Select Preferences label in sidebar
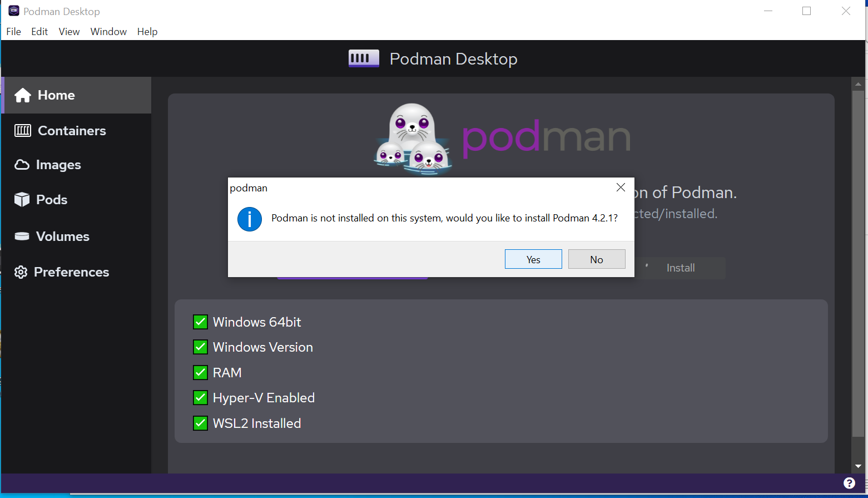The height and width of the screenshot is (498, 868). (x=72, y=272)
